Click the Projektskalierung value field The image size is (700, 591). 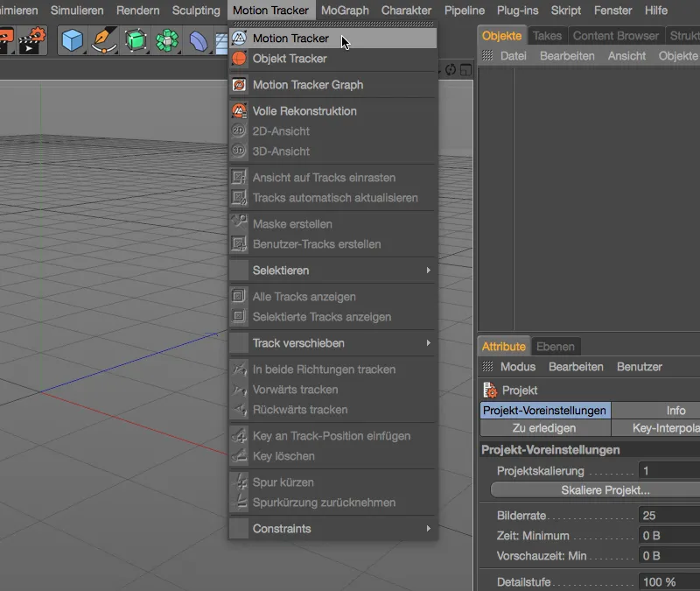tap(669, 471)
